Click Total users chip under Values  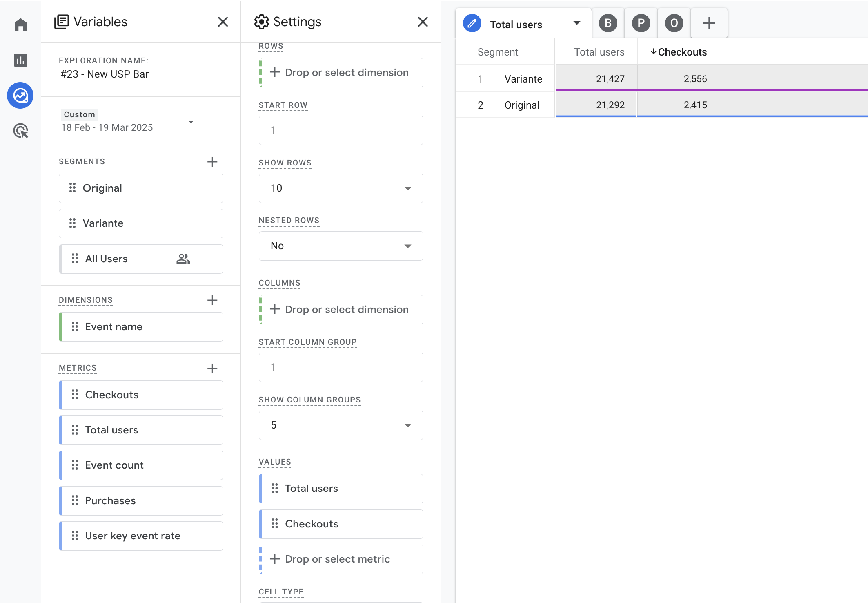pos(341,489)
